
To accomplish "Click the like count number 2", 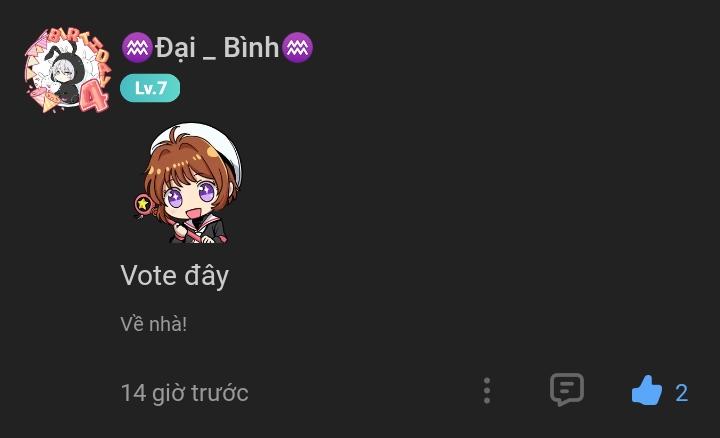I will [681, 393].
